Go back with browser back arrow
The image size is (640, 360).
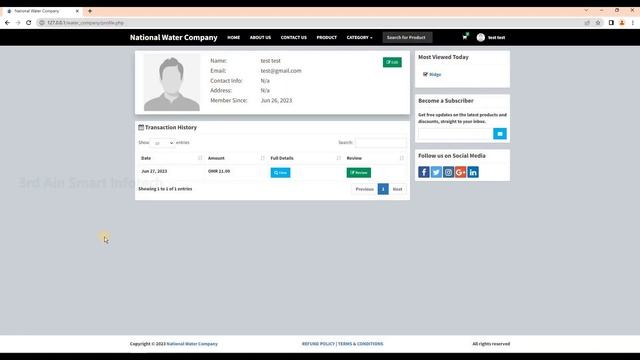coord(7,23)
